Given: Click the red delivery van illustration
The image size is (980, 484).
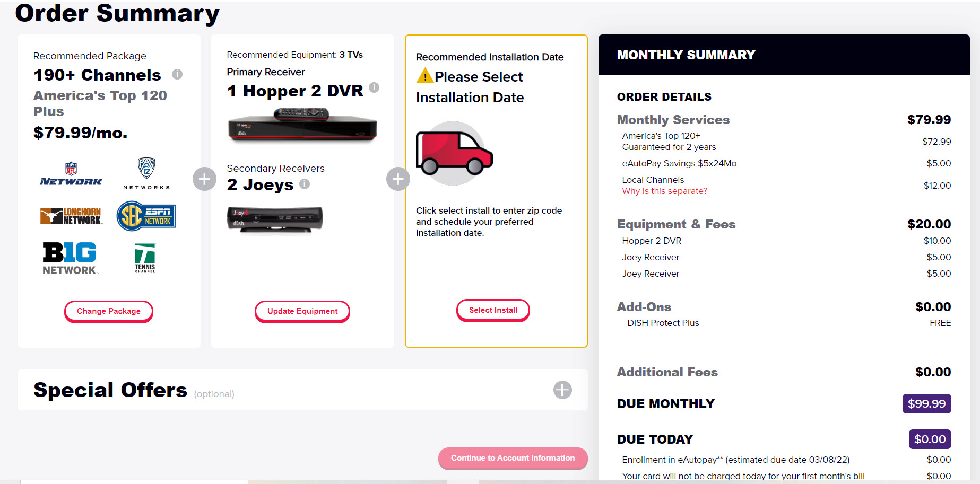Looking at the screenshot, I should point(454,153).
